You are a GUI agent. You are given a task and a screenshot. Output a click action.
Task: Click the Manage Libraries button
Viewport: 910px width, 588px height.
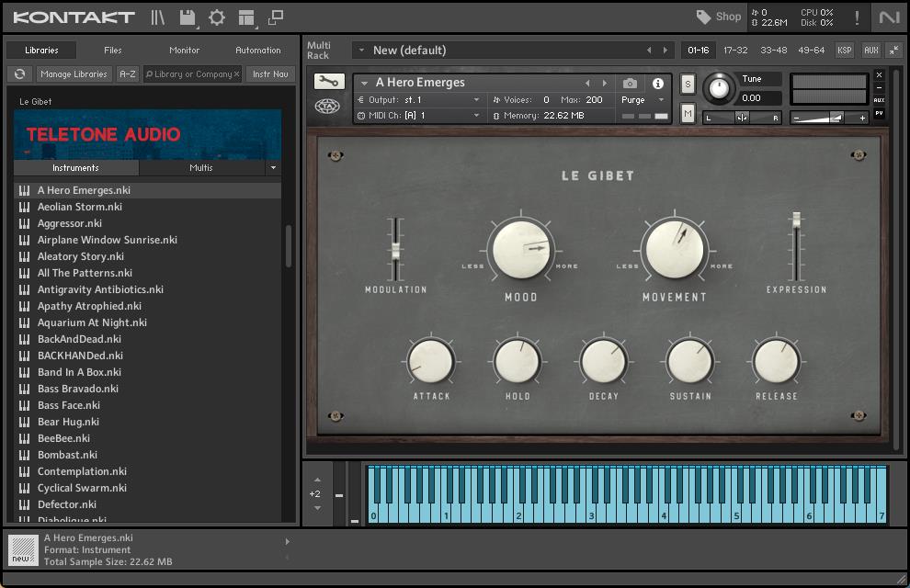(74, 74)
